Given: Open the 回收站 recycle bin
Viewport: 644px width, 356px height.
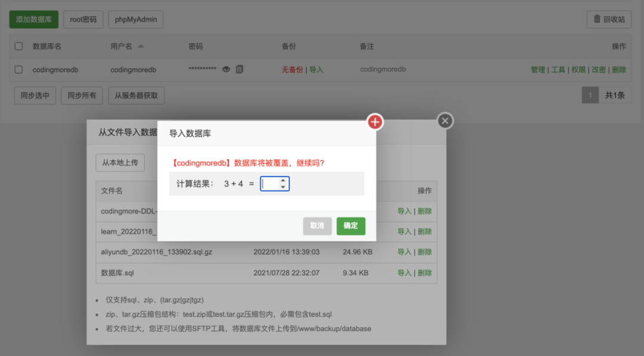Looking at the screenshot, I should click(608, 19).
